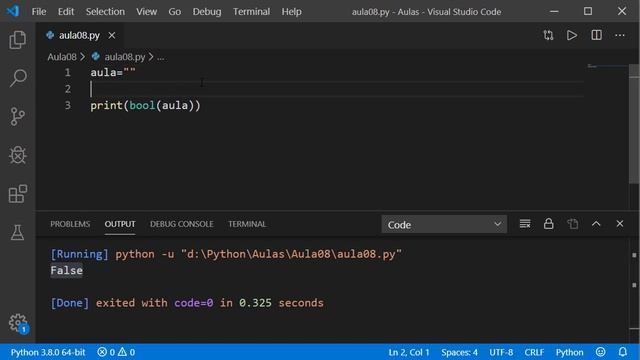Toggle output scroll lock
The height and width of the screenshot is (360, 640).
click(x=549, y=224)
